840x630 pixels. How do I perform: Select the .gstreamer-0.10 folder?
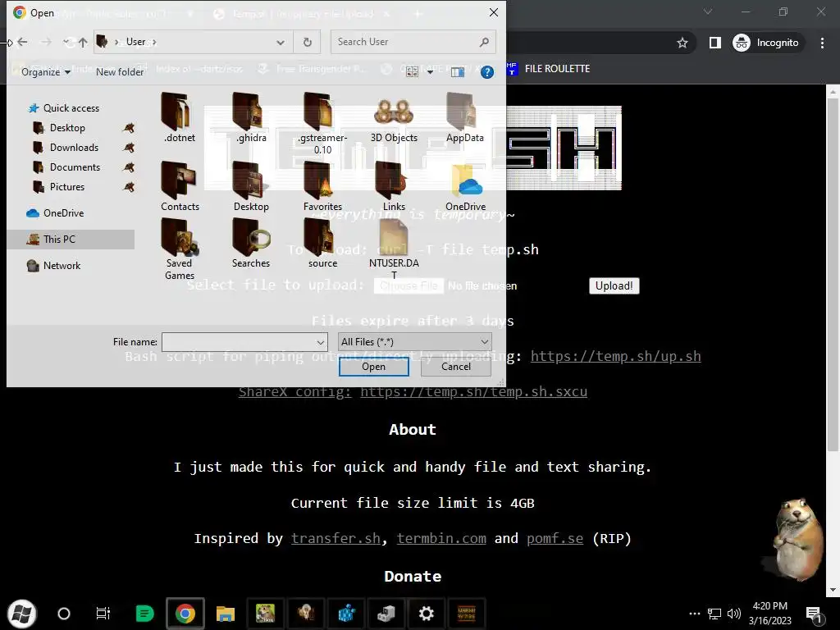322,123
